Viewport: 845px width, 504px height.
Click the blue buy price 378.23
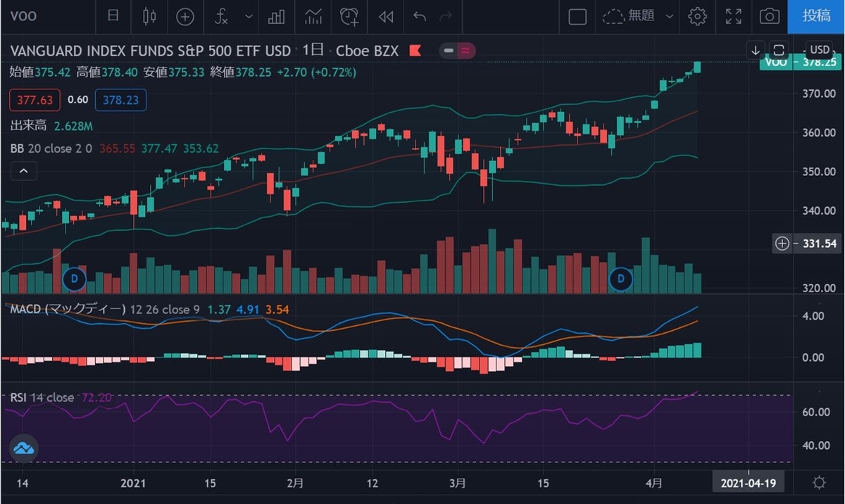click(120, 100)
